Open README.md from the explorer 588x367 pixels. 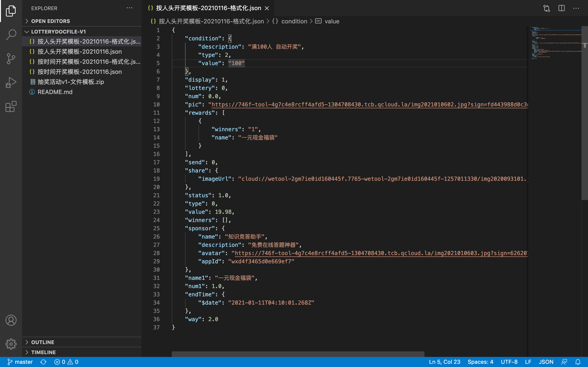coord(55,92)
